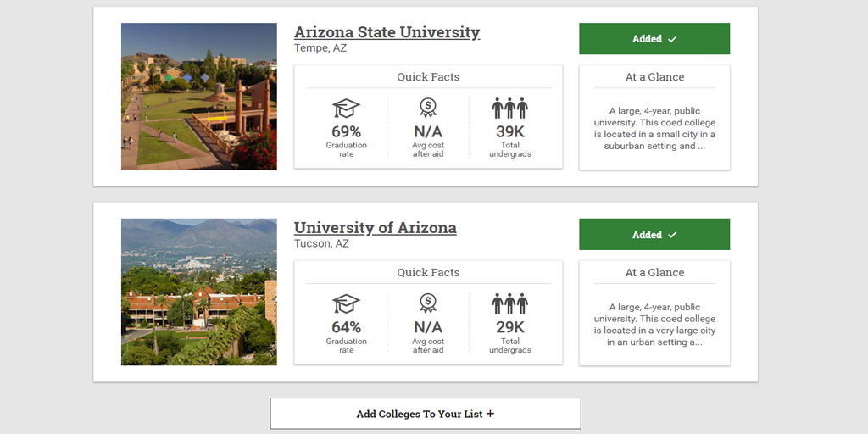Select Arizona State Quick Facts heading

click(428, 77)
